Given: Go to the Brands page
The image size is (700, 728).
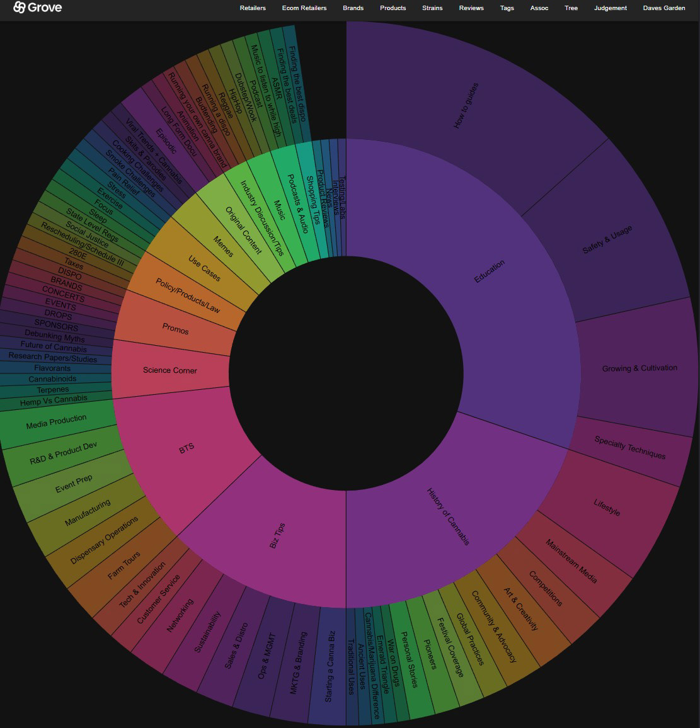Looking at the screenshot, I should (353, 8).
